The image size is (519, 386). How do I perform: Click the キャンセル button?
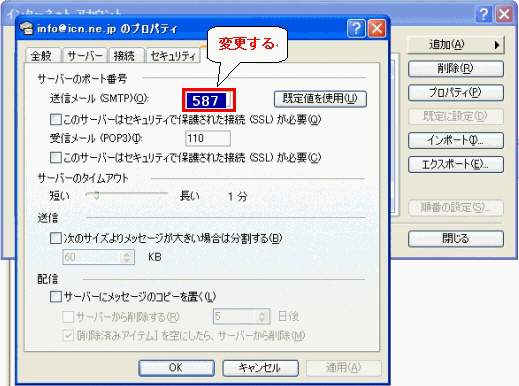260,368
